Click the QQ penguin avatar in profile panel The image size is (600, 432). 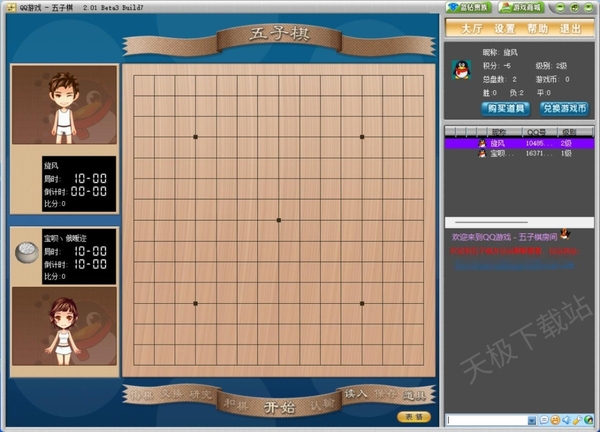click(x=461, y=69)
